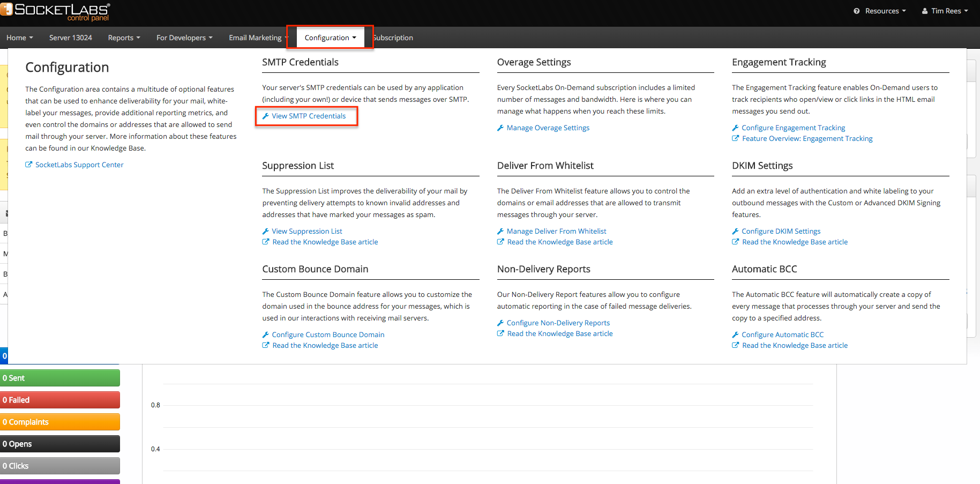Go to Server 13024 page
Screen dimensions: 980x484
(71, 38)
